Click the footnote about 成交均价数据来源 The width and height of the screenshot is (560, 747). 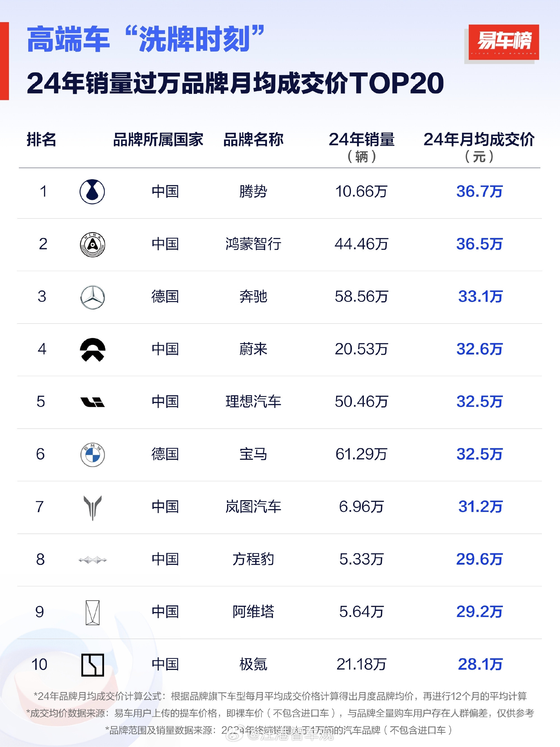click(280, 713)
